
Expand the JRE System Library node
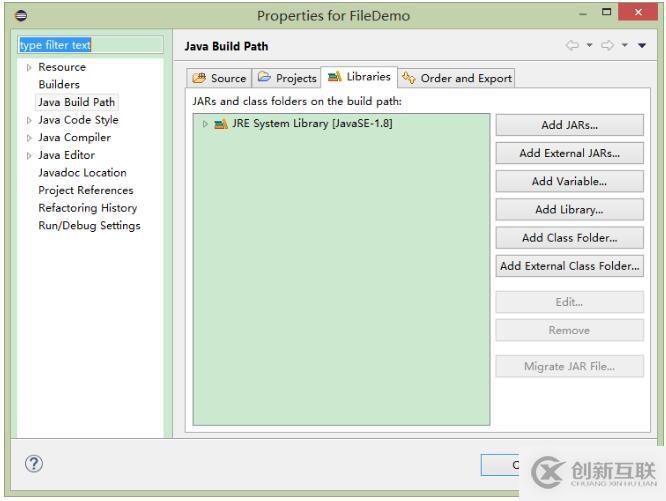coord(205,124)
